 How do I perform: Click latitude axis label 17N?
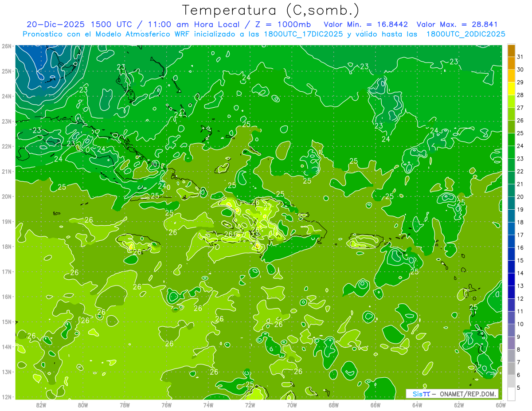point(7,271)
